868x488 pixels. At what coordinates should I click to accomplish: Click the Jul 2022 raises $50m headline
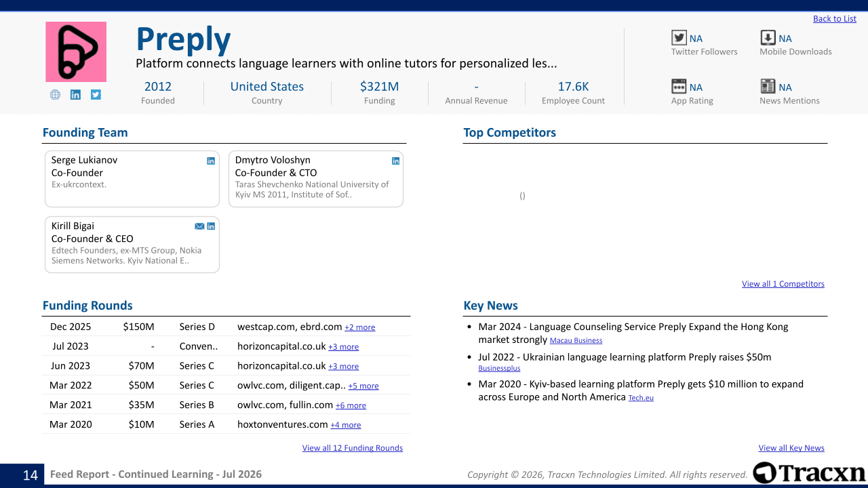(x=625, y=357)
